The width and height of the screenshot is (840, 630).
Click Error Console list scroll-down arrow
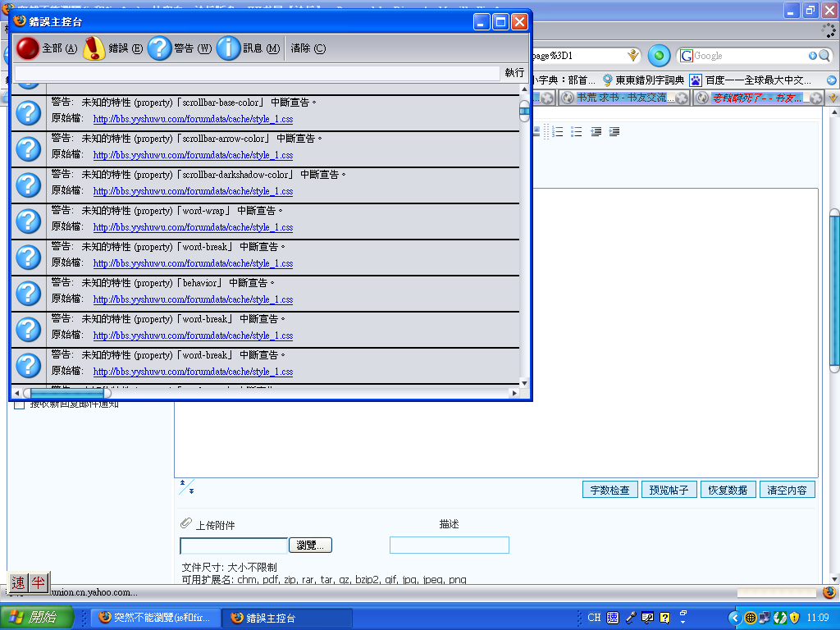point(524,383)
